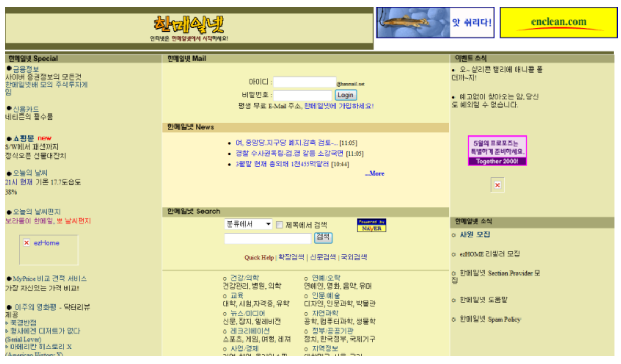
Task: Click the 아이디 input field
Action: click(305, 82)
